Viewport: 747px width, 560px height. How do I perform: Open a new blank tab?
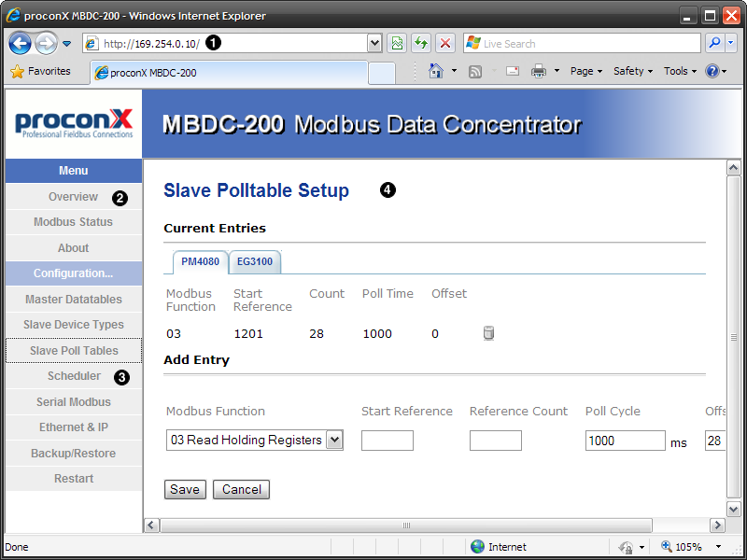coord(382,74)
